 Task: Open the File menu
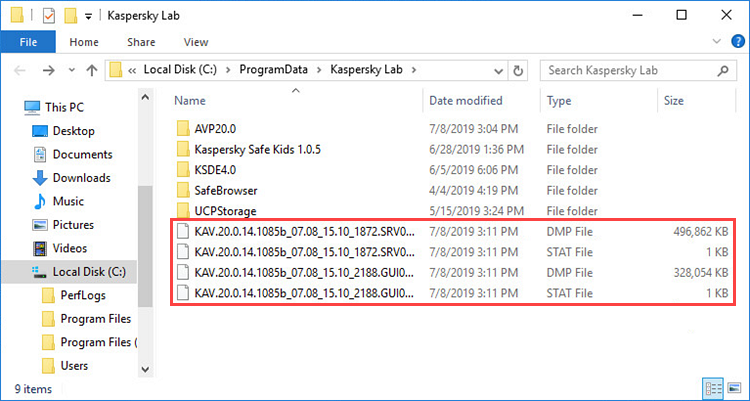pyautogui.click(x=27, y=42)
